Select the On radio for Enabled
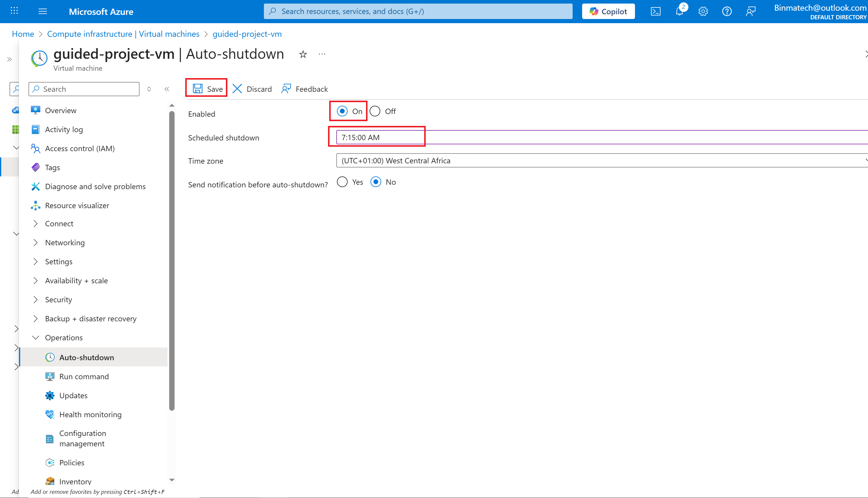 (342, 111)
